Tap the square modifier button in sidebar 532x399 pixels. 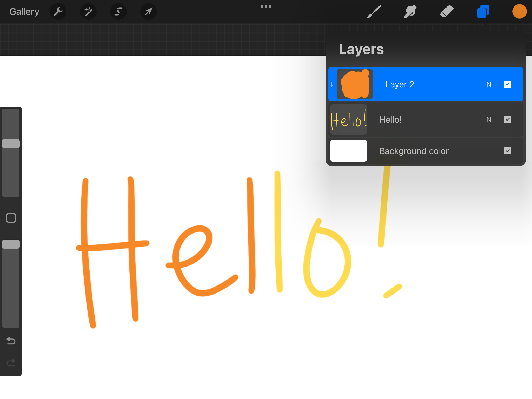point(11,218)
